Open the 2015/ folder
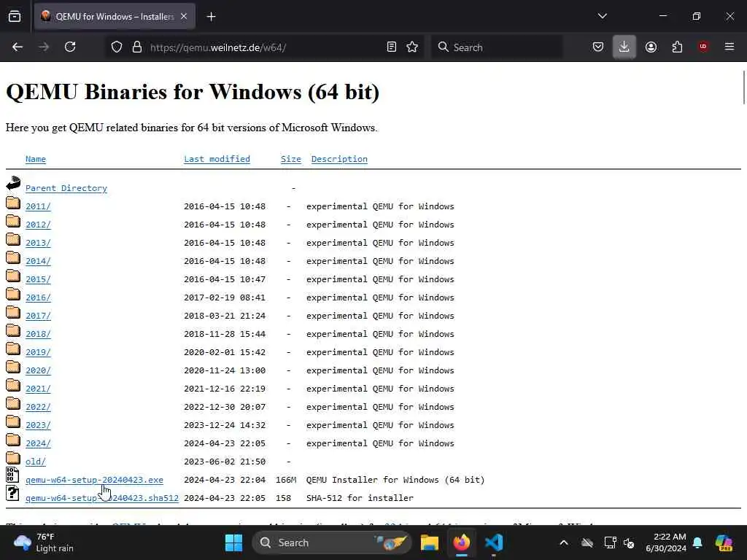Screen dimensions: 747x560 click(38, 279)
